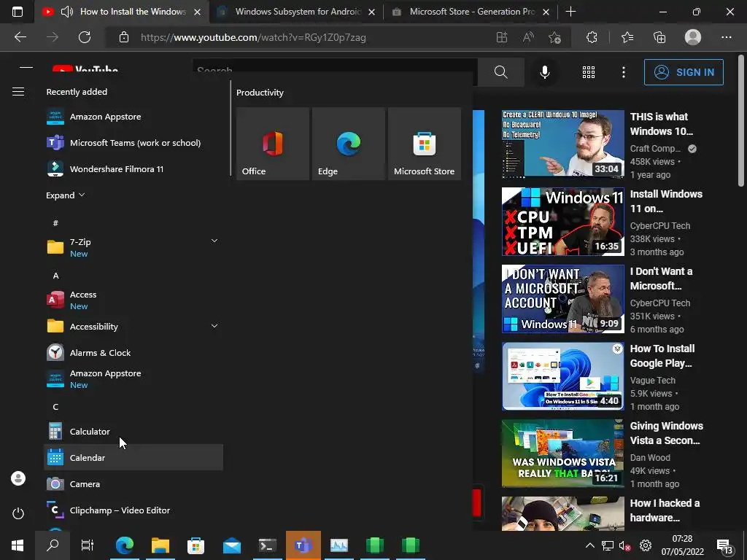Viewport: 747px width, 560px height.
Task: Open Wondershare Filmora 11
Action: click(x=133, y=169)
